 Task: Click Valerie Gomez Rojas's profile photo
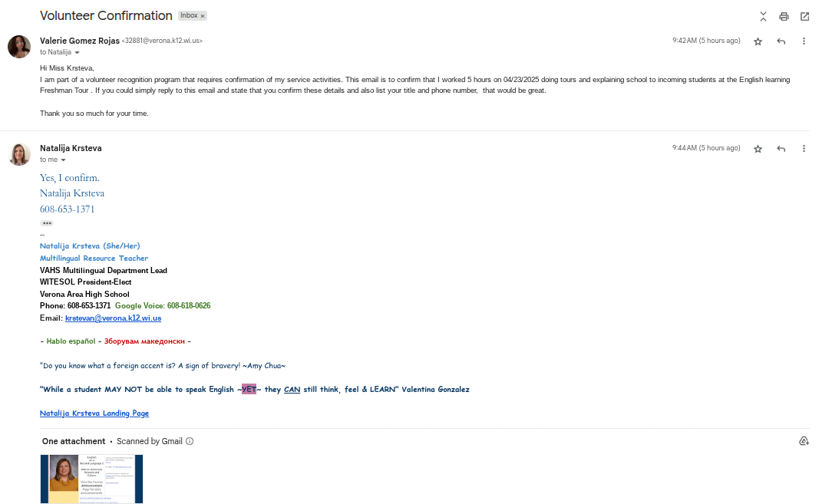point(19,47)
